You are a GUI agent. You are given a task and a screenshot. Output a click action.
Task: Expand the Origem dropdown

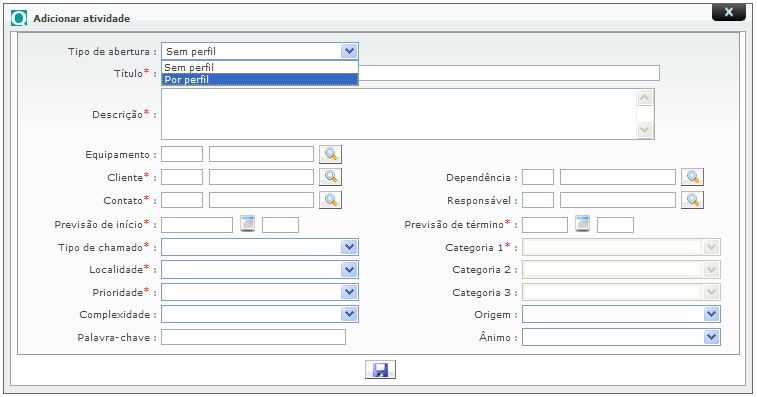pos(621,314)
